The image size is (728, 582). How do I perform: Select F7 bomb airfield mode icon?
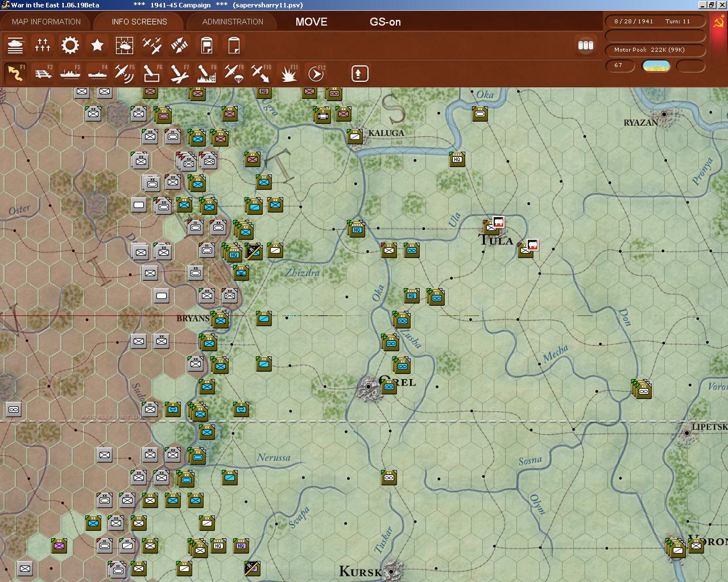[x=179, y=73]
